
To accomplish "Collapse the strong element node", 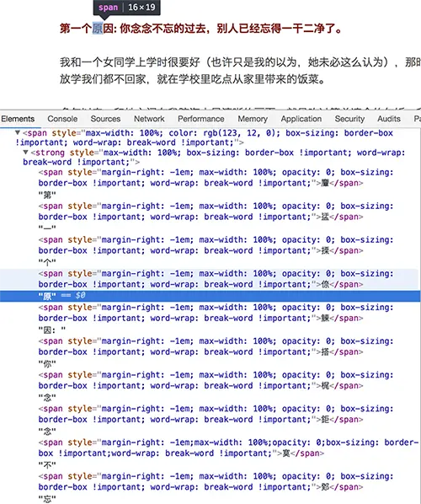I will (26, 153).
